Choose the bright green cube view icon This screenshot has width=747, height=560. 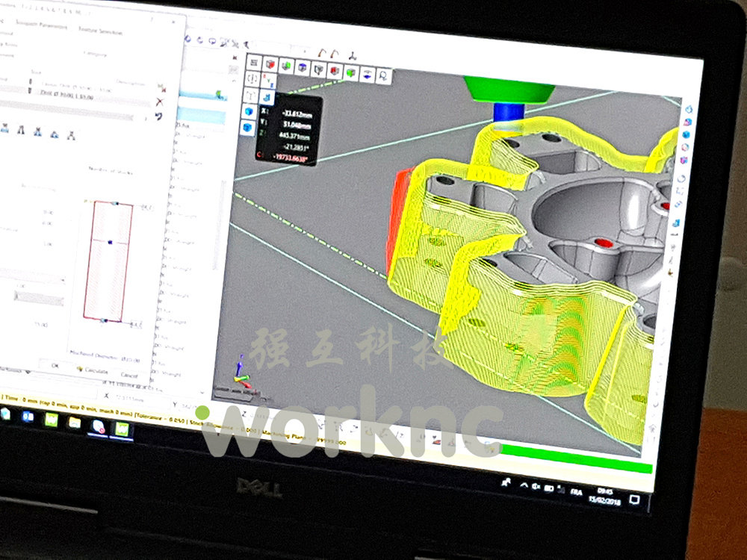pos(351,73)
